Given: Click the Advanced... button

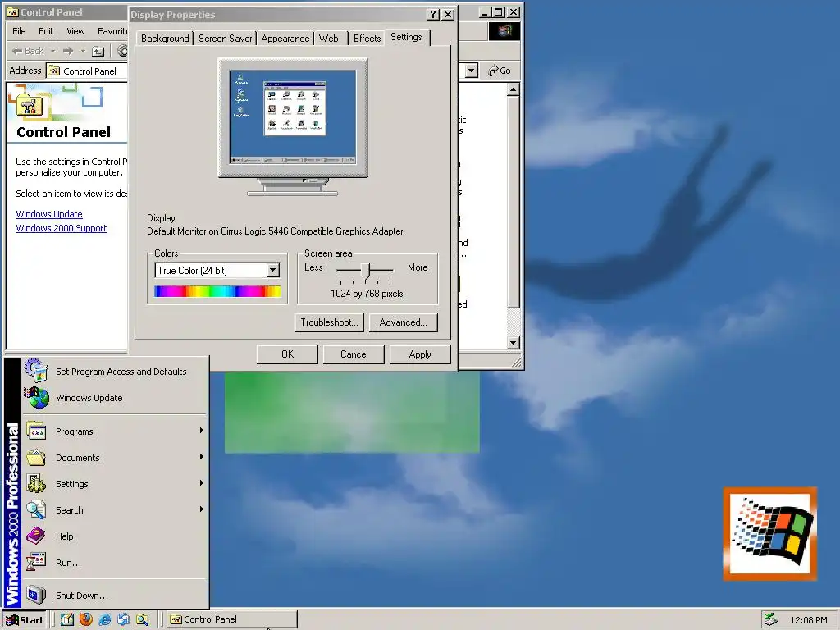Looking at the screenshot, I should pyautogui.click(x=403, y=322).
